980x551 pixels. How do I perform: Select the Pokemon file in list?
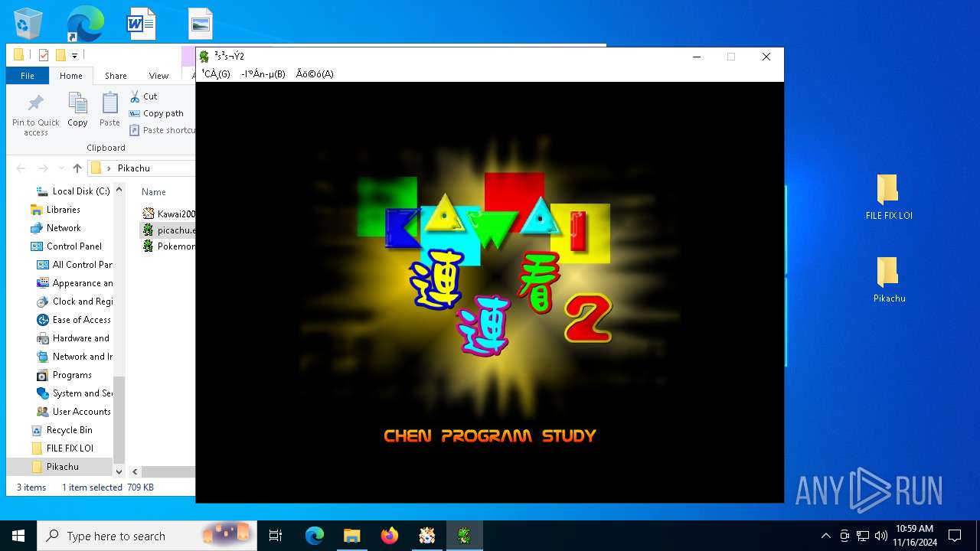coord(168,246)
